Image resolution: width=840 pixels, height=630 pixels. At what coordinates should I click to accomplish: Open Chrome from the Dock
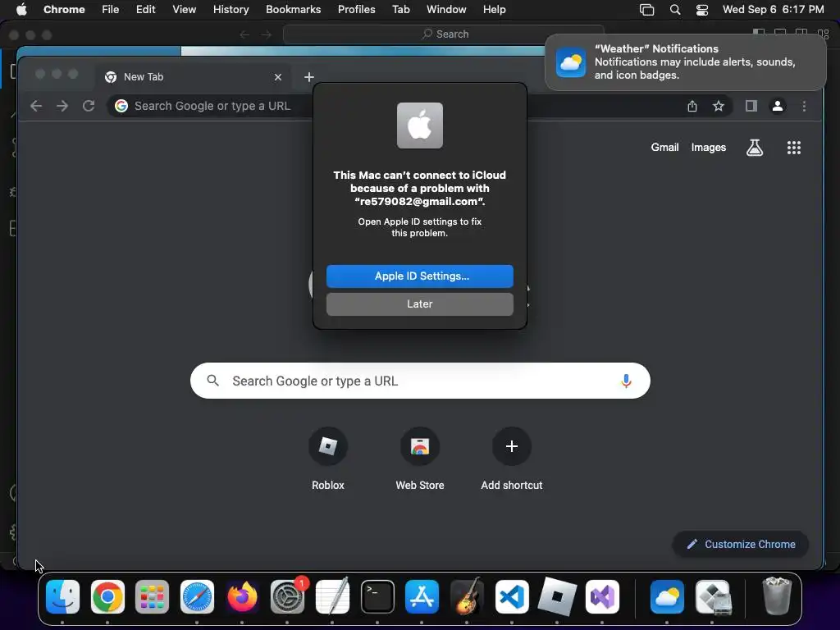click(107, 597)
